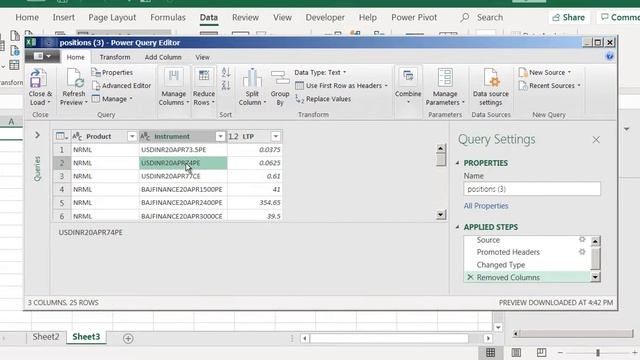The image size is (640, 360).
Task: Click the Manage Parameters icon
Action: tap(445, 78)
